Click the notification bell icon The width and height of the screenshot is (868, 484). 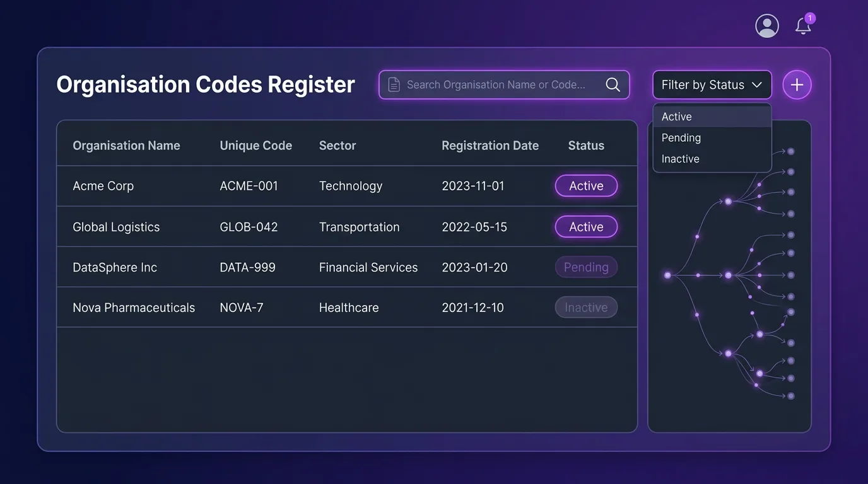coord(802,26)
